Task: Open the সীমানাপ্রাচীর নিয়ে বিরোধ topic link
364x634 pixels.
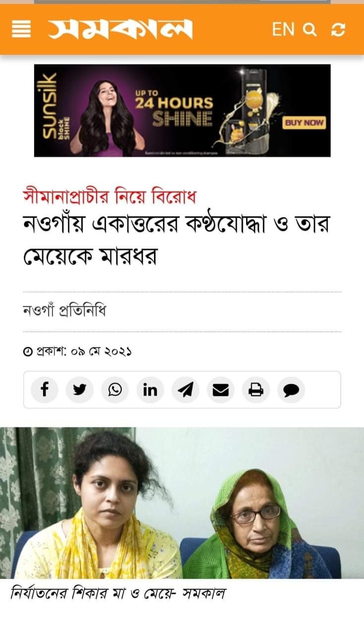Action: tap(110, 197)
